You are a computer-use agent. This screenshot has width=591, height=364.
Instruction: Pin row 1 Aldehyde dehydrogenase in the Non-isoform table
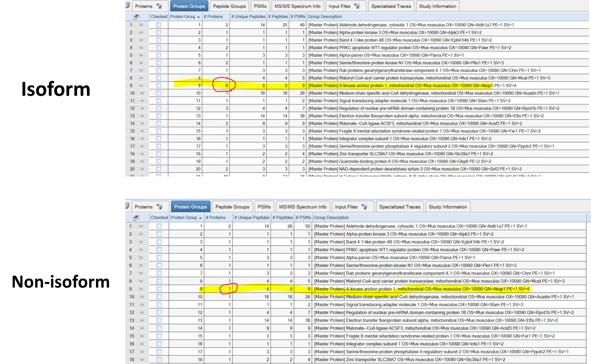coord(141,226)
